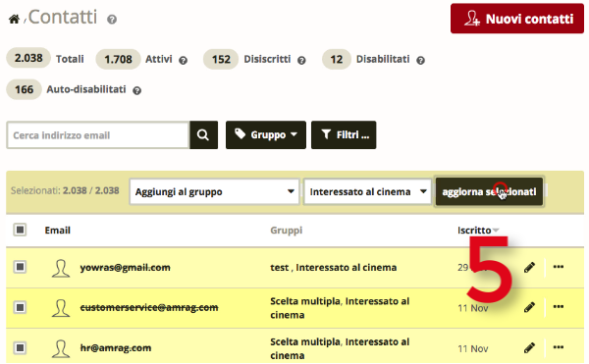Screen dimensions: 589x364
Task: Open contact customerservice@amrag.com
Action: tap(149, 308)
